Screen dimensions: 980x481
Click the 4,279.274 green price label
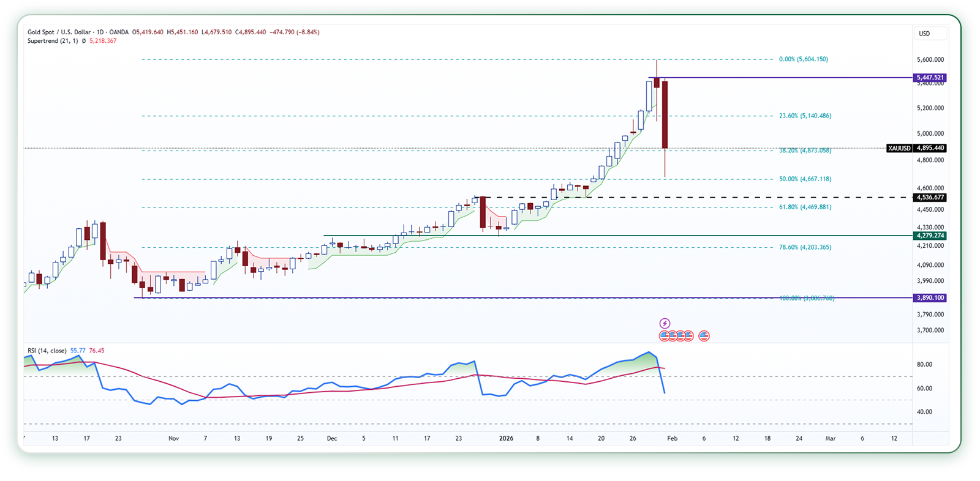click(x=930, y=236)
